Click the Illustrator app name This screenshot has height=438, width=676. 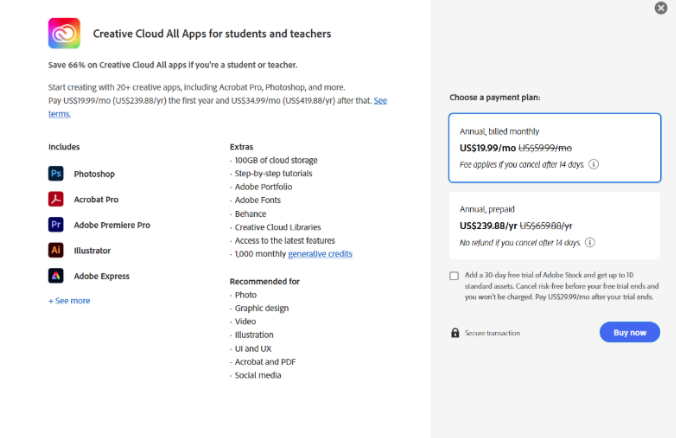(x=92, y=250)
